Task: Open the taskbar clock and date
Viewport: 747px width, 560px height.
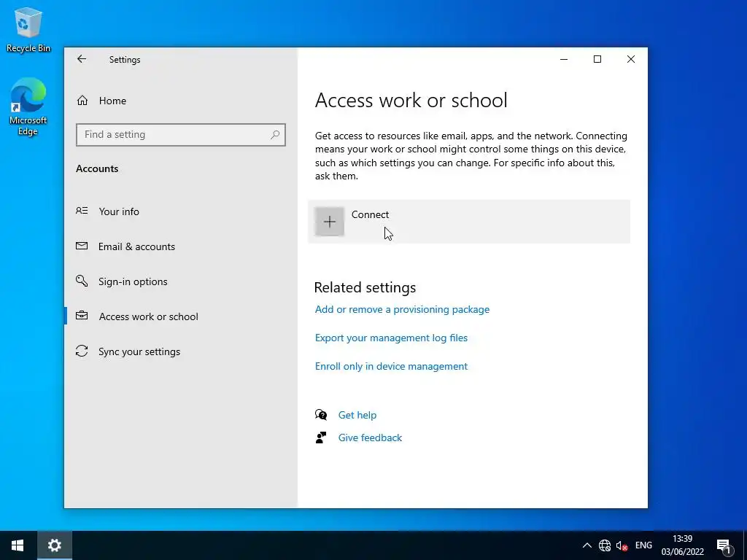Action: [682, 545]
